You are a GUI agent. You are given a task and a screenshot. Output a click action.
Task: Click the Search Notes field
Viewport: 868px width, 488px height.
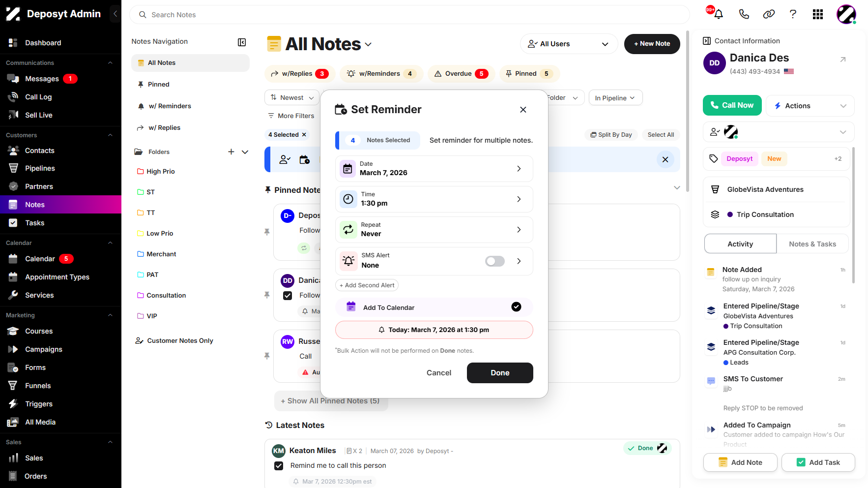[x=409, y=15]
